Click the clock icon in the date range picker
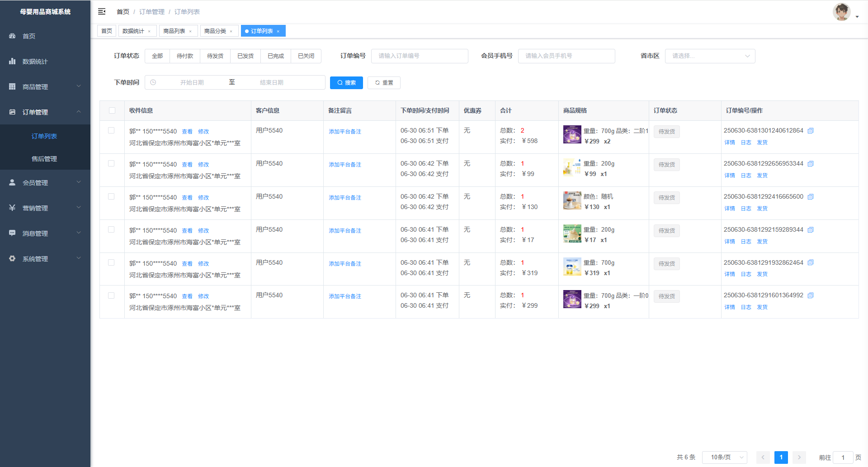868x467 pixels. [153, 82]
